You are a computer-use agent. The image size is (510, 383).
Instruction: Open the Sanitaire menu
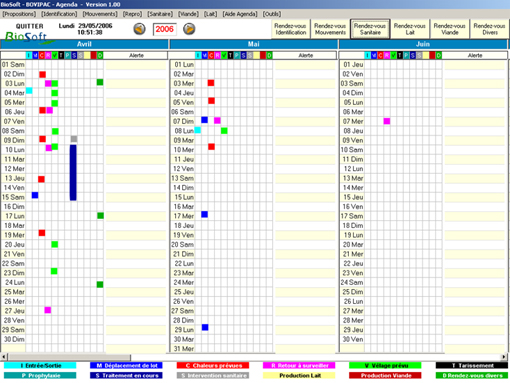tap(160, 14)
